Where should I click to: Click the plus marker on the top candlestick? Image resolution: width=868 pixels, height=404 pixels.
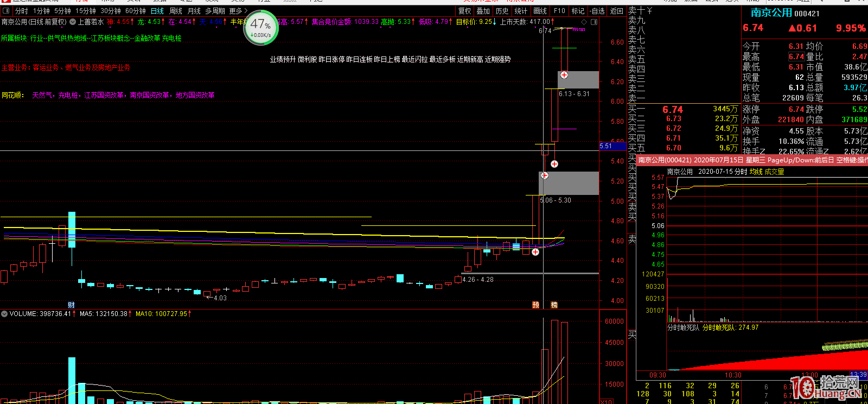[564, 75]
